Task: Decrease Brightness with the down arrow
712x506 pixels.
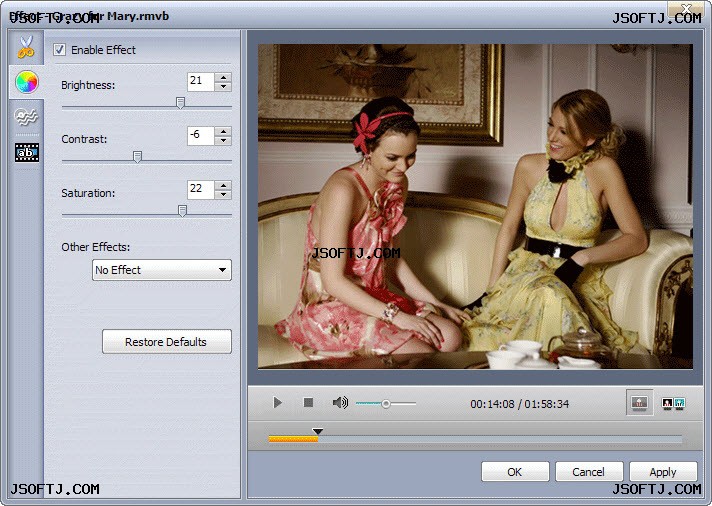Action: point(223,86)
